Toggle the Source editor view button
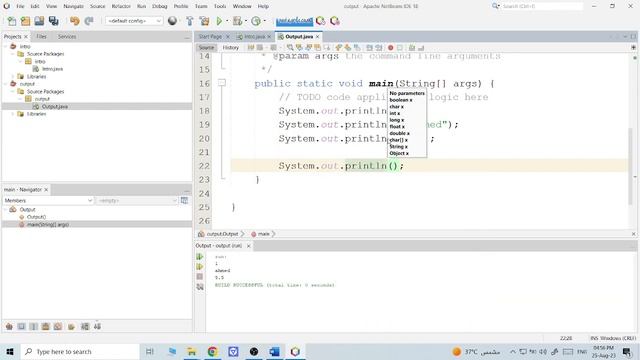The image size is (640, 360). point(206,47)
